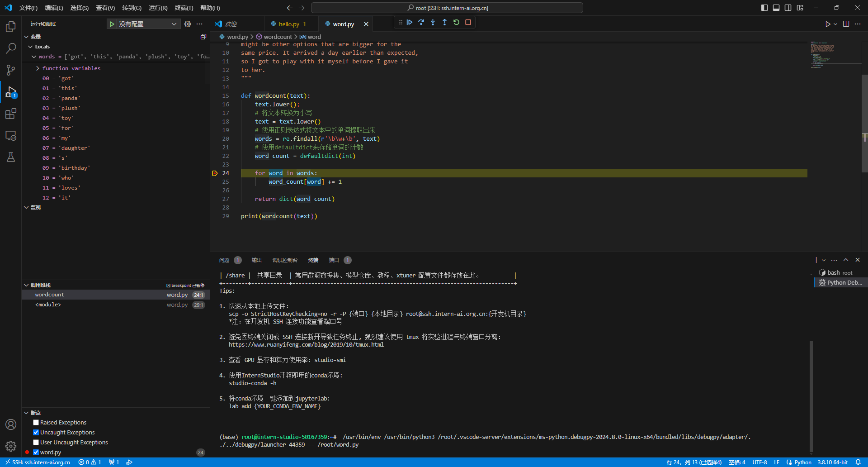Select the bash terminal session
868x467 pixels.
point(840,272)
